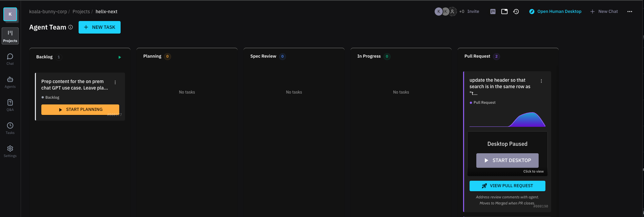Click the VIEW PULL REQUEST button
This screenshot has height=217, width=644.
pyautogui.click(x=507, y=186)
